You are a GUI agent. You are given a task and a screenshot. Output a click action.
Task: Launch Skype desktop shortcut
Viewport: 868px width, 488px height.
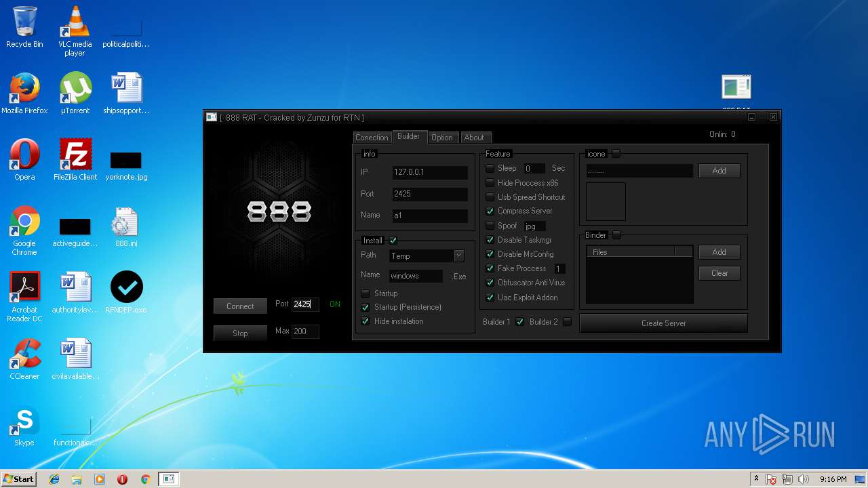pos(24,426)
